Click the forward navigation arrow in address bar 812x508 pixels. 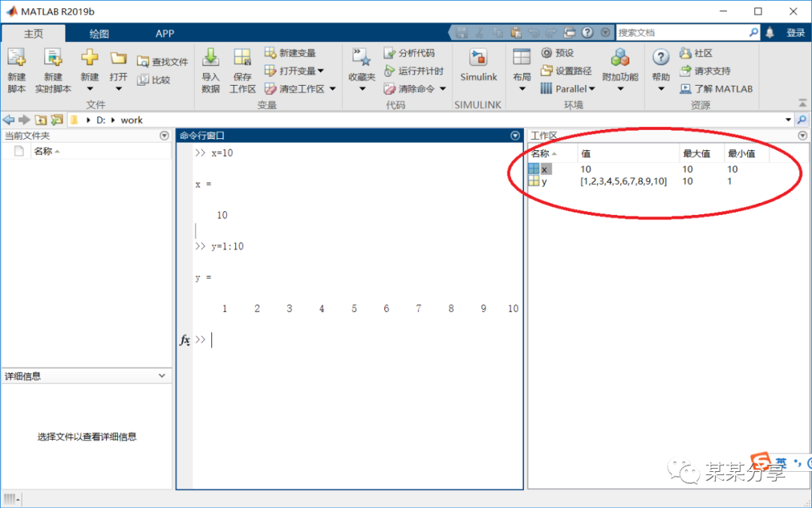coord(24,120)
